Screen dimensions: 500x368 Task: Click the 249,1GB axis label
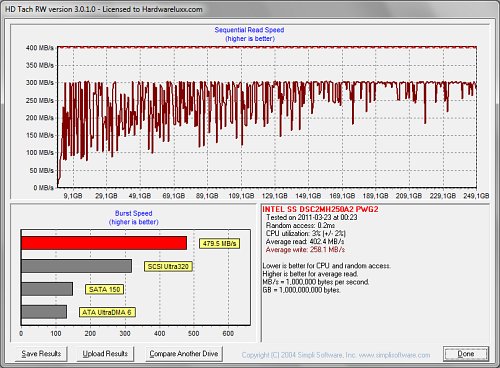click(x=476, y=196)
